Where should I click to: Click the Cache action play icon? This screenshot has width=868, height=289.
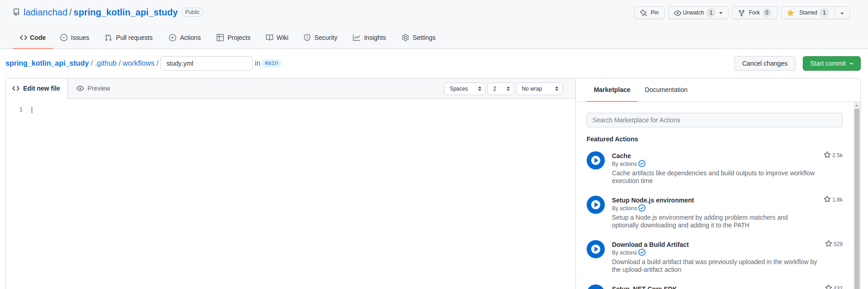point(596,160)
